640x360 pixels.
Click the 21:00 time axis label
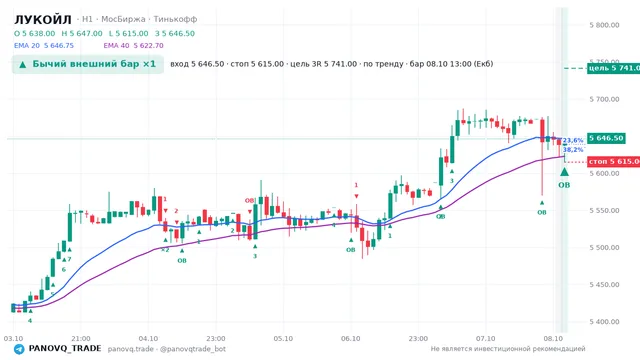point(81,339)
